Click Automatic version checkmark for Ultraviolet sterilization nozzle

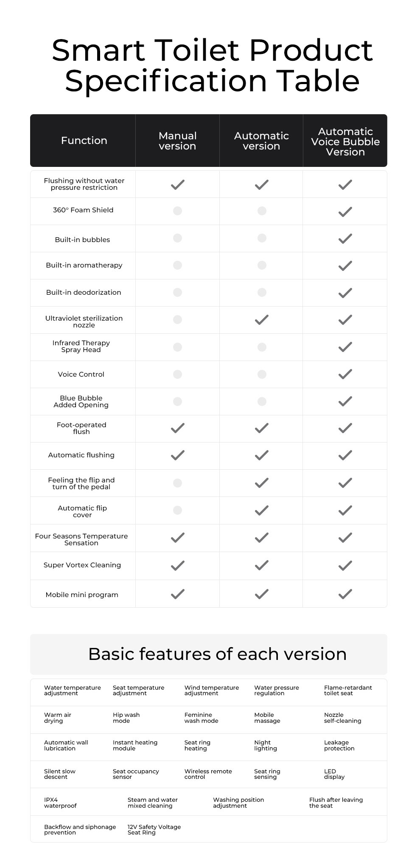(261, 320)
